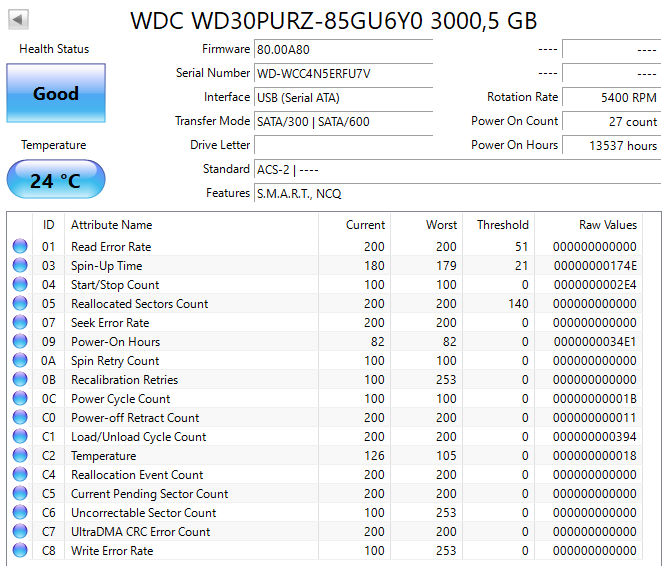669x566 pixels.
Task: Click status circle of Power-off Retract Count
Action: tap(20, 417)
